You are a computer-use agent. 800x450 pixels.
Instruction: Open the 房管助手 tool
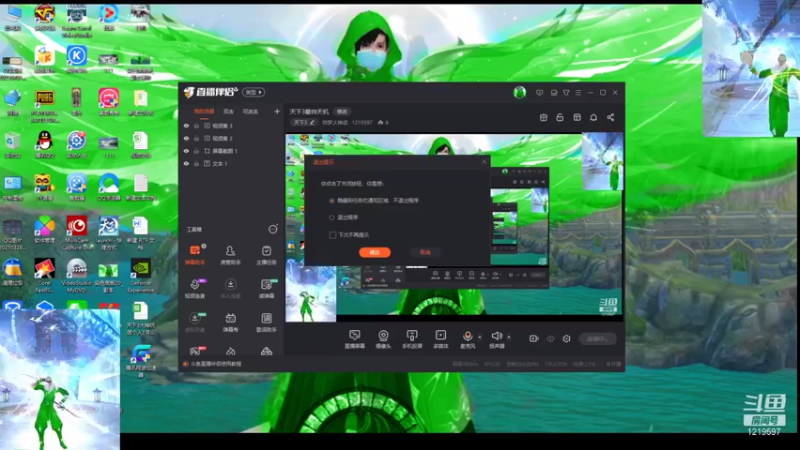(230, 255)
